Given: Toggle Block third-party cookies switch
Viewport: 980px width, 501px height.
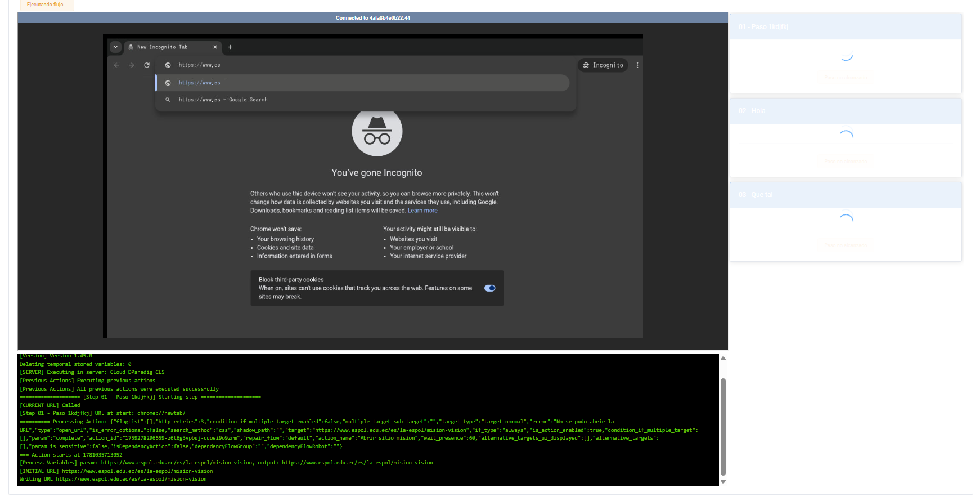Looking at the screenshot, I should point(490,288).
